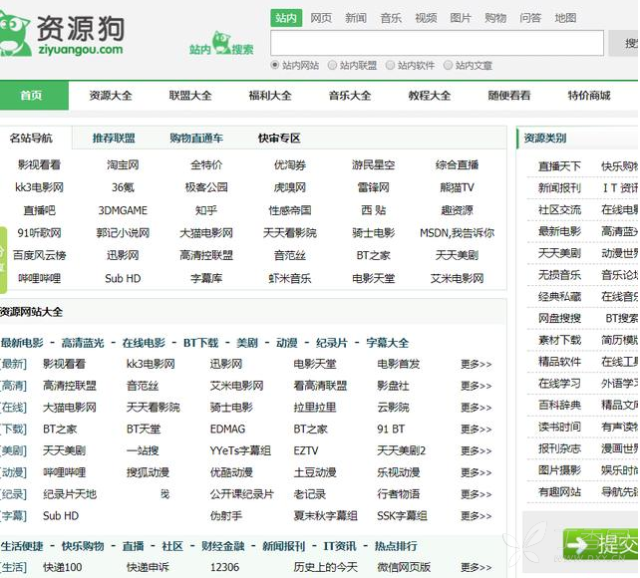This screenshot has width=640, height=578.
Task: Open the 热点排行 category heading link
Action: coord(396,546)
